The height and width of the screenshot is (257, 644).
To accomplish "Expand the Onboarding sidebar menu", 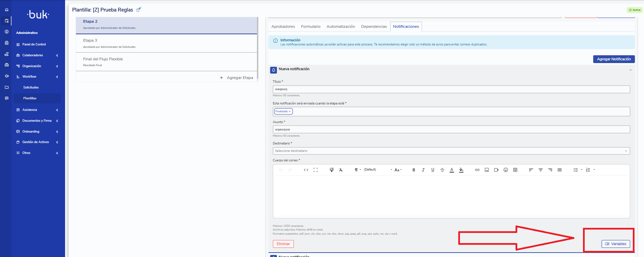I will (37, 132).
